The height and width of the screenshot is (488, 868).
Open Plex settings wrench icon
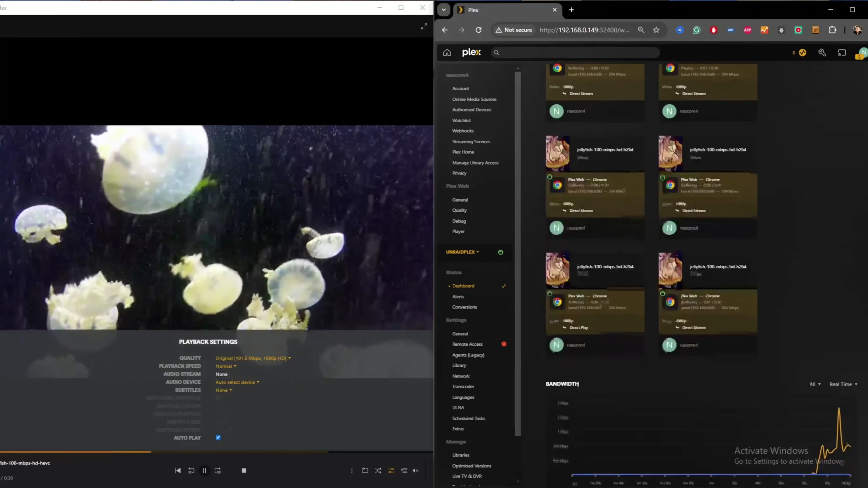click(822, 53)
